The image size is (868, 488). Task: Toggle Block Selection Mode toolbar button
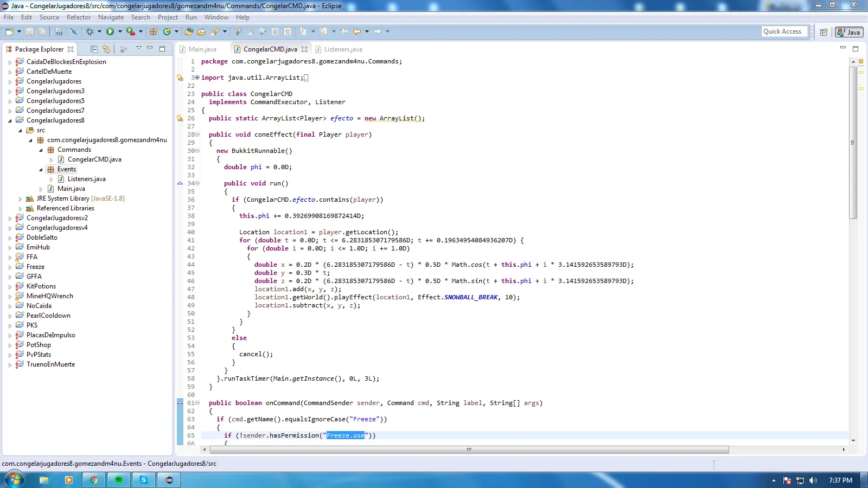click(x=275, y=31)
